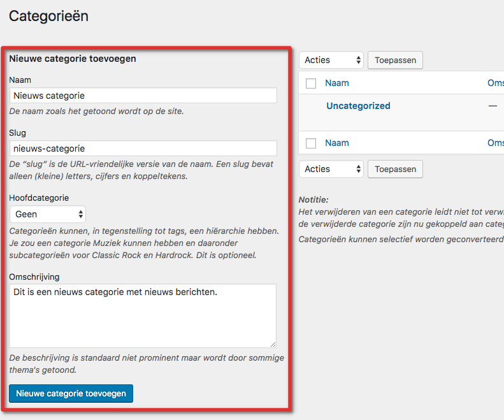Click the resize grip of the Omschrijving textarea
Image resolution: width=504 pixels, height=420 pixels.
pos(273,344)
